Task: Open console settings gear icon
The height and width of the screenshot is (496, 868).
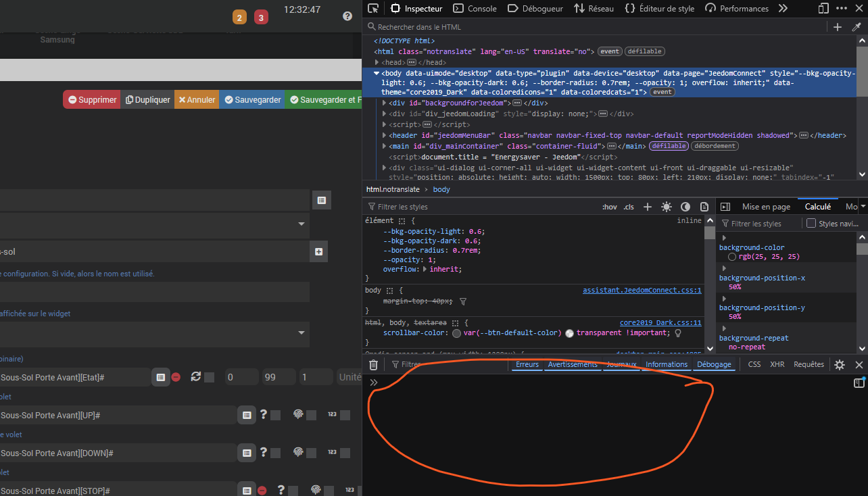Action: (x=839, y=365)
